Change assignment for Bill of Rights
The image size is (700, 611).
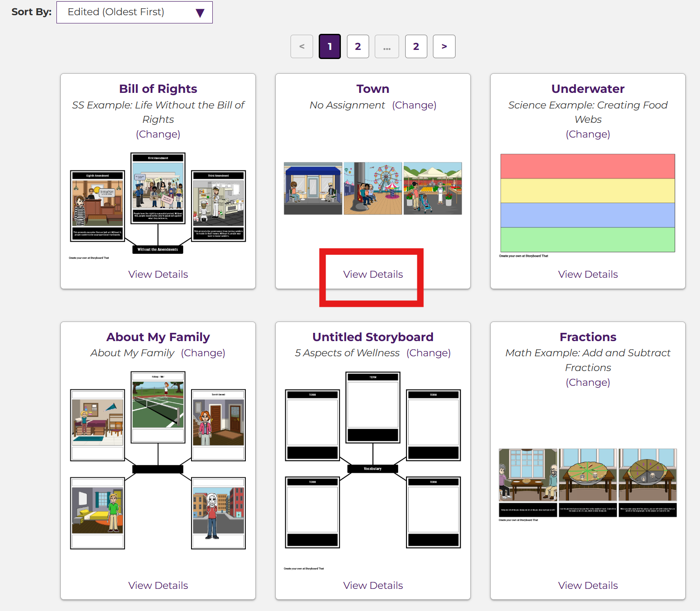[158, 134]
